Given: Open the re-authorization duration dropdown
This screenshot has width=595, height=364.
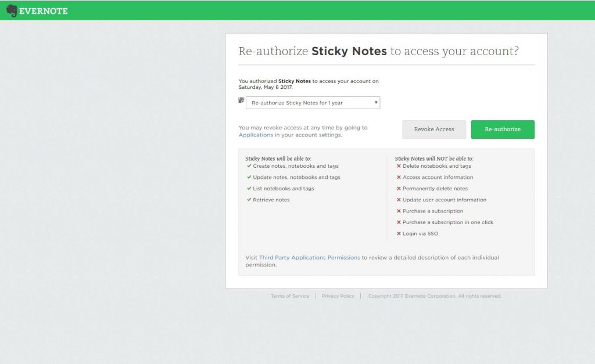Looking at the screenshot, I should (314, 102).
